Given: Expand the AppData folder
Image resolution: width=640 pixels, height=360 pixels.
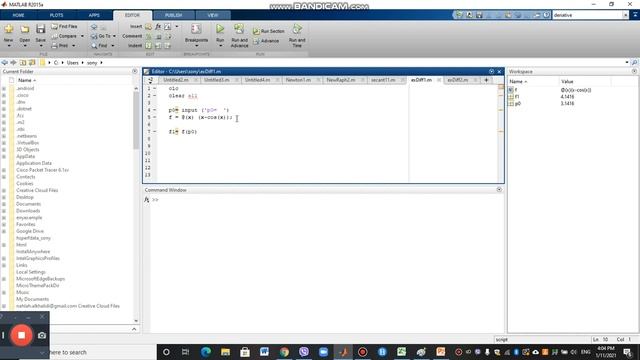Looking at the screenshot, I should coord(4,156).
